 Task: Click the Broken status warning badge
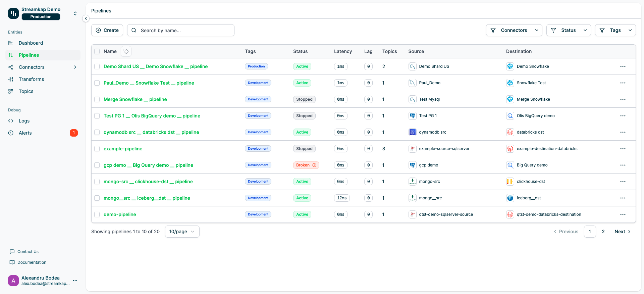pos(306,165)
